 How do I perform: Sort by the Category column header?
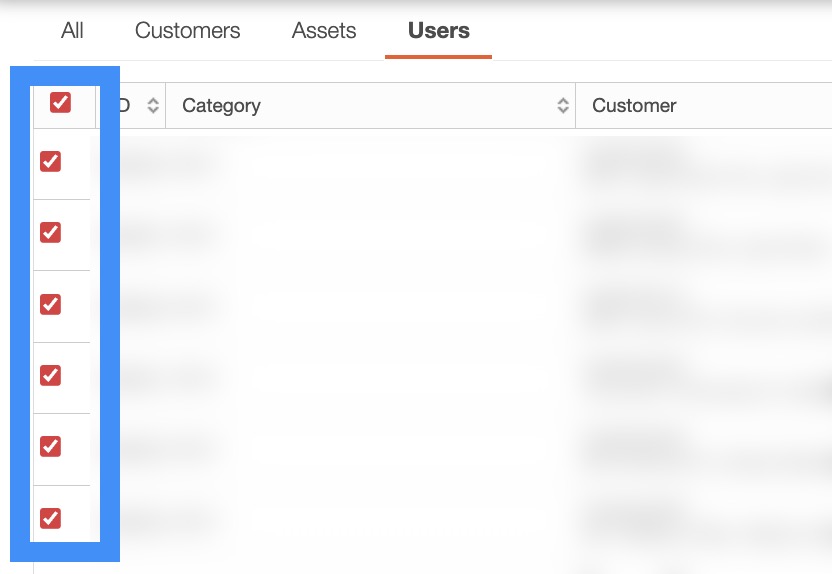point(221,106)
